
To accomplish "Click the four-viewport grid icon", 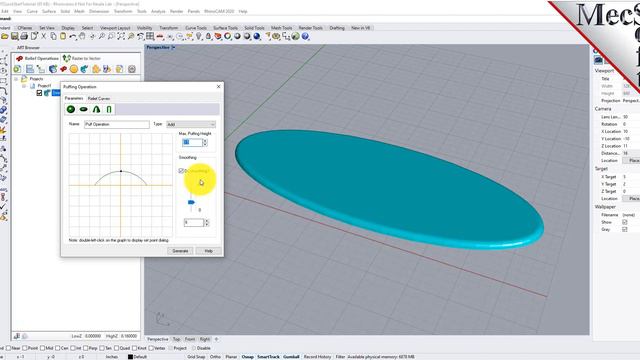I will point(150,36).
